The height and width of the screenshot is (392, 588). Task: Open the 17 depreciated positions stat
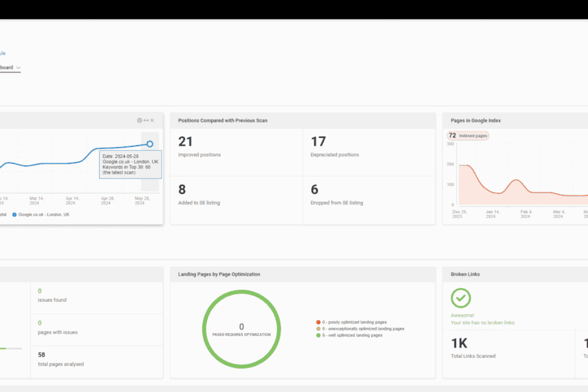coord(318,142)
